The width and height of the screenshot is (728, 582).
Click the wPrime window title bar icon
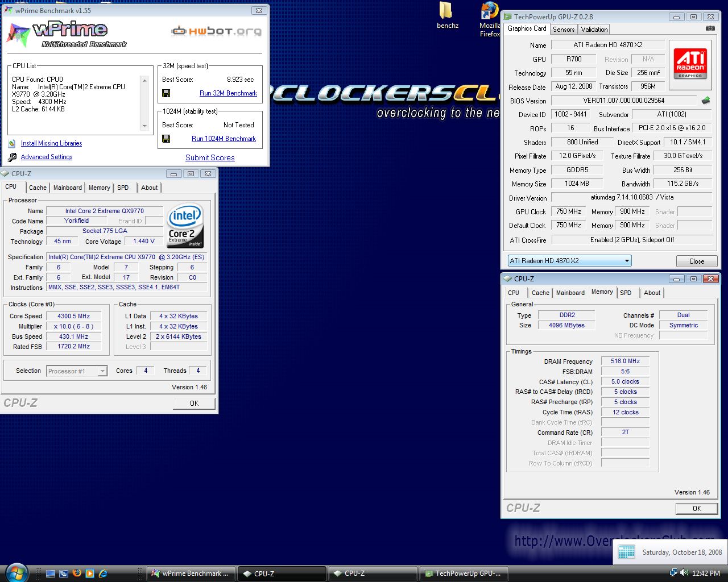(9, 10)
